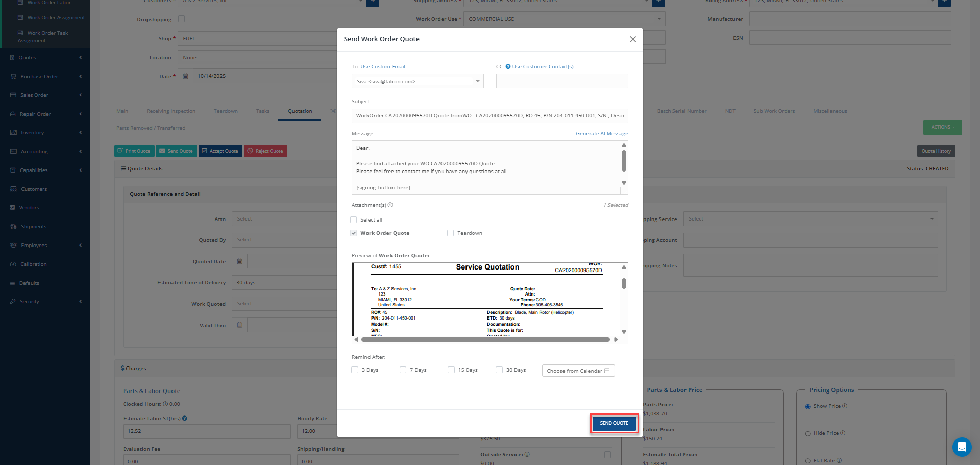Tick the 7 Days reminder checkbox
Viewport: 980px width, 465px height.
[403, 370]
